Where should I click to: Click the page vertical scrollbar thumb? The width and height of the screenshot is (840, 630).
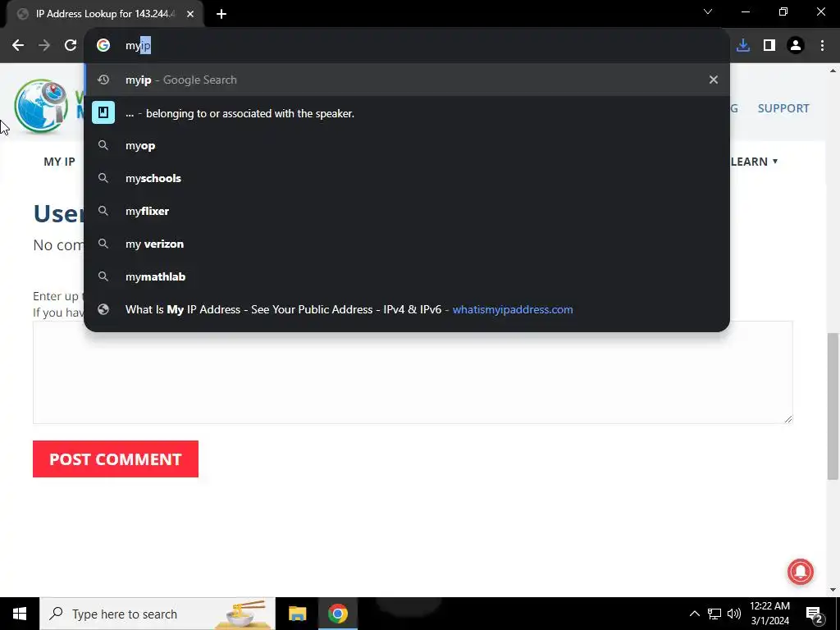833,406
